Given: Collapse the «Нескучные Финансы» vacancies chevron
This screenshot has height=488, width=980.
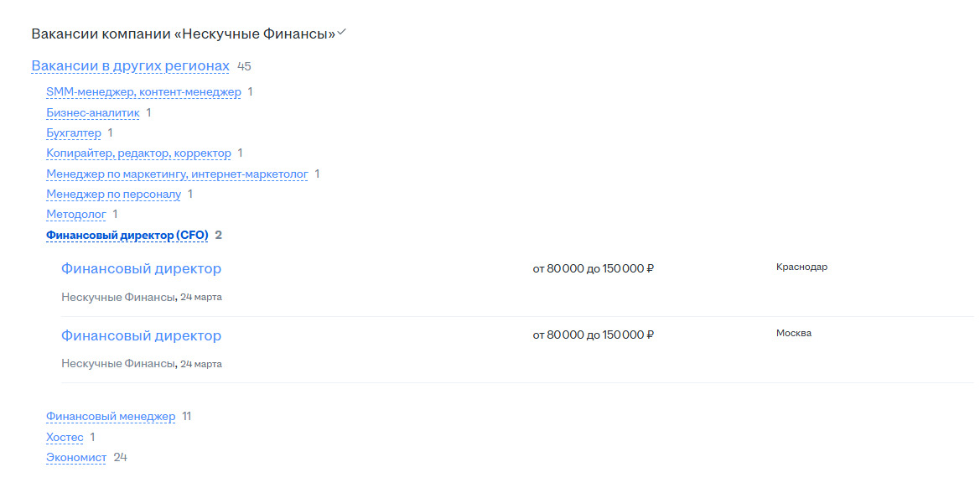Looking at the screenshot, I should pyautogui.click(x=341, y=33).
